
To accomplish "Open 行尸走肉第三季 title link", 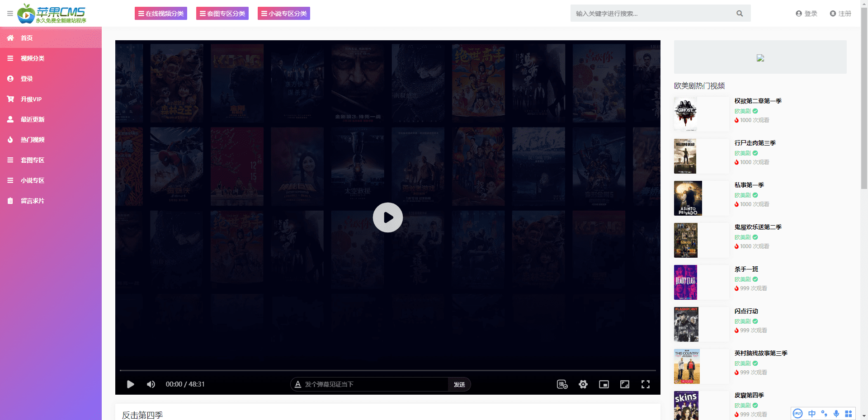I will [755, 143].
